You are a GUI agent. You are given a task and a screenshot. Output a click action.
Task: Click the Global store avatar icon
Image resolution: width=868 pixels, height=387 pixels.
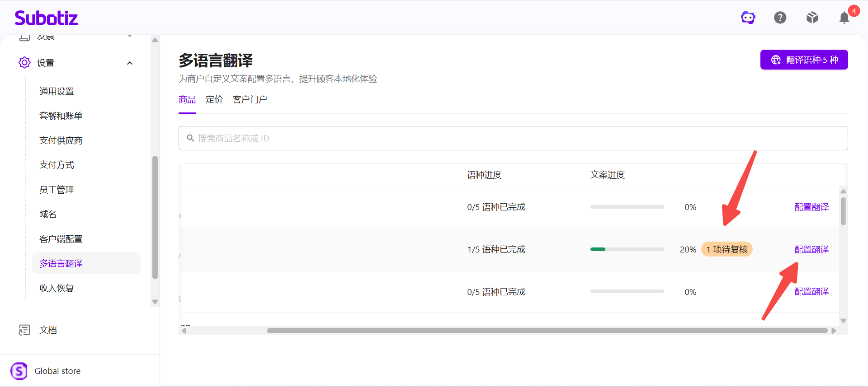[x=19, y=371]
